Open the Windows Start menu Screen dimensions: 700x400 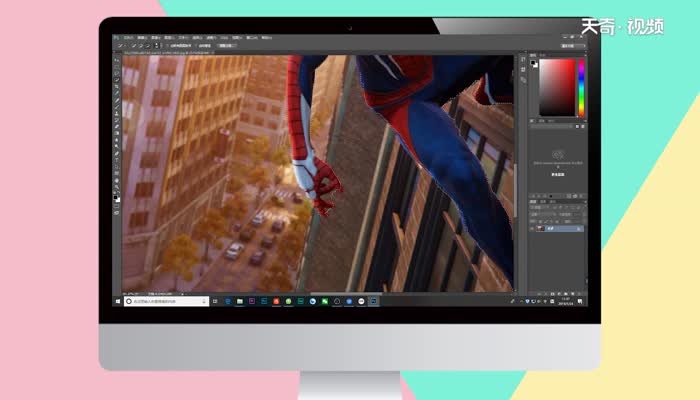click(118, 301)
